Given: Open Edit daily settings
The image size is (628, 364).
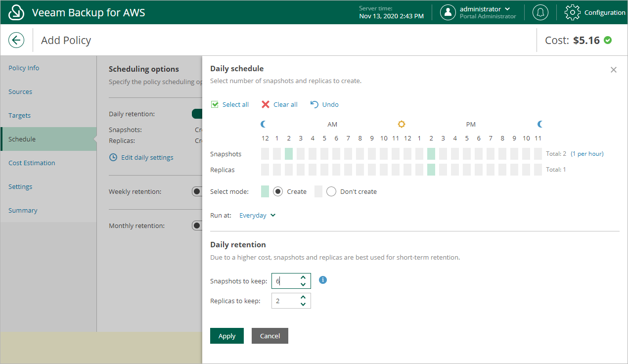Looking at the screenshot, I should pyautogui.click(x=141, y=157).
